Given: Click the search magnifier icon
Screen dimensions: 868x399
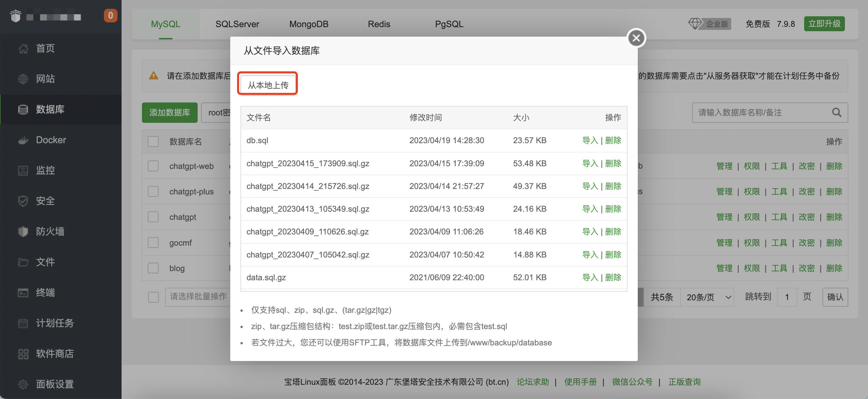Looking at the screenshot, I should 836,113.
